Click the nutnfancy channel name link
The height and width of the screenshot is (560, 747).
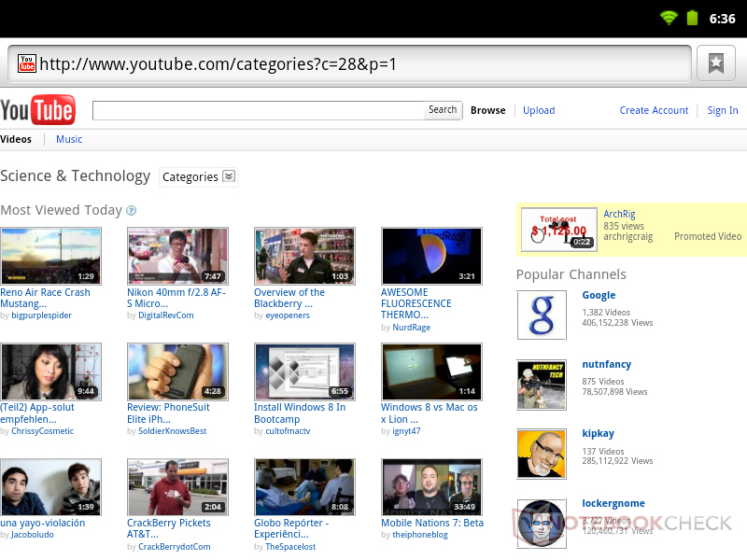[606, 364]
